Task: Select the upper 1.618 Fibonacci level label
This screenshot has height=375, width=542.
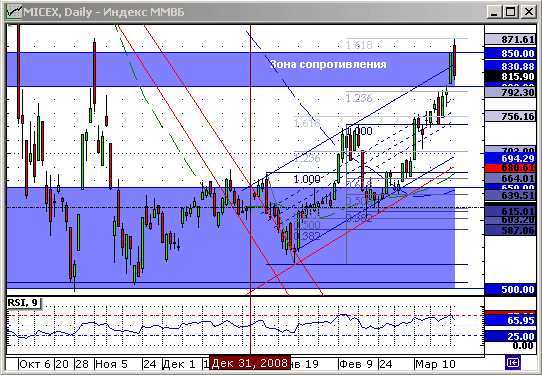Action: pyautogui.click(x=359, y=45)
